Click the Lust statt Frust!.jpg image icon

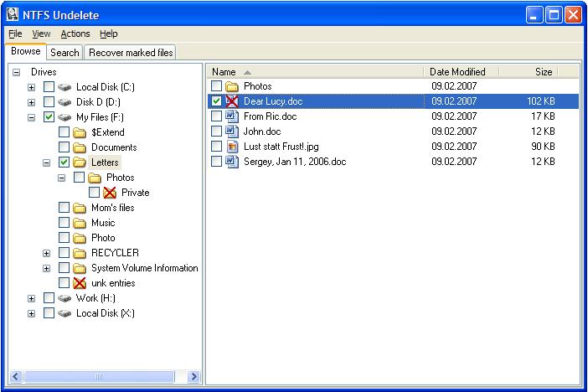232,147
